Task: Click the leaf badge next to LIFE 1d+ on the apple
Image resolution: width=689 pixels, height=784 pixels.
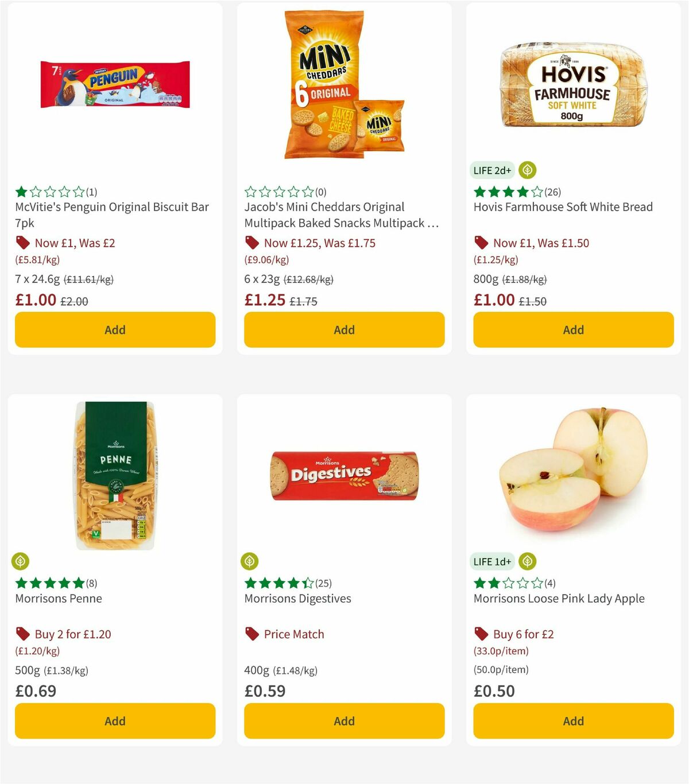Action: [528, 561]
